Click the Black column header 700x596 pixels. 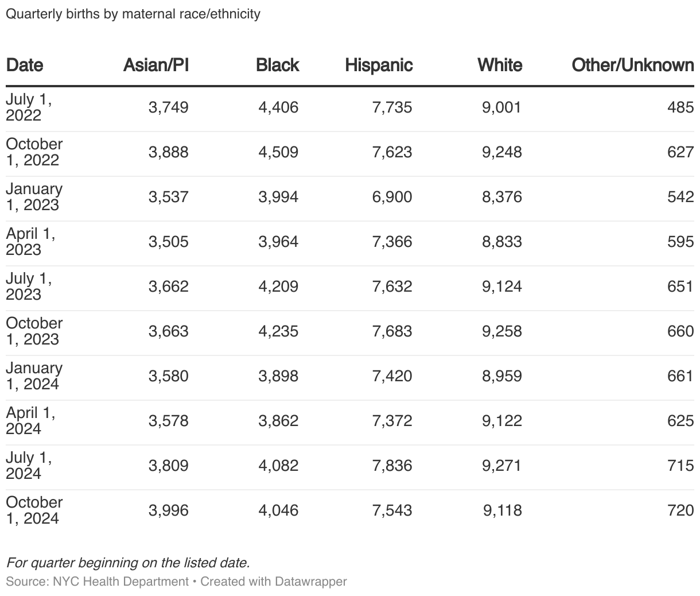[x=278, y=65]
